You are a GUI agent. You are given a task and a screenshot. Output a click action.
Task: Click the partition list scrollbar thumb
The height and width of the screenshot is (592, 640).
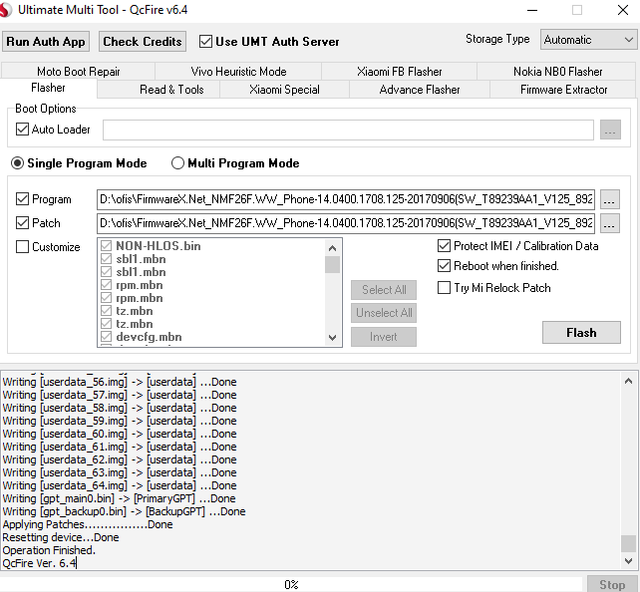click(x=332, y=264)
